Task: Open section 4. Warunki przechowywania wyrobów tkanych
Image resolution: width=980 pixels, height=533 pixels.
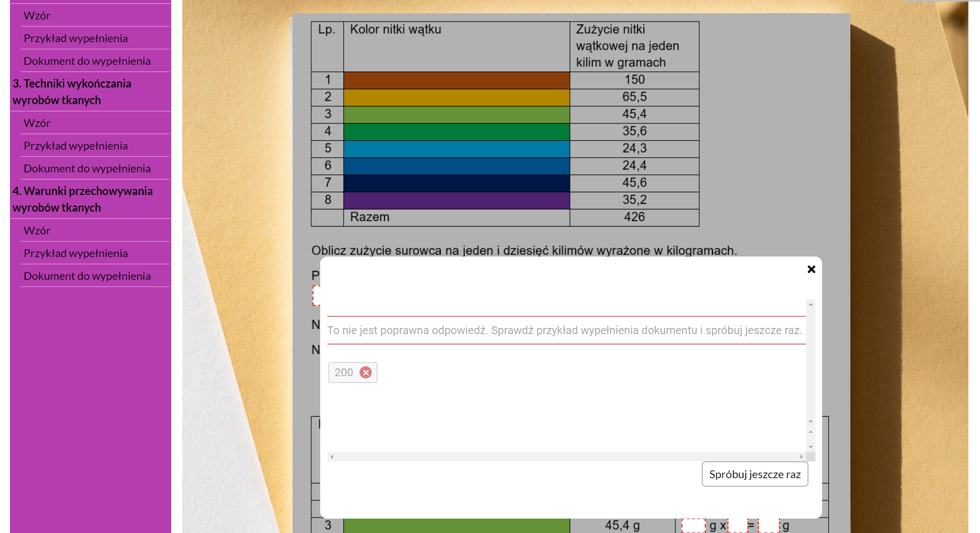Action: coord(83,199)
